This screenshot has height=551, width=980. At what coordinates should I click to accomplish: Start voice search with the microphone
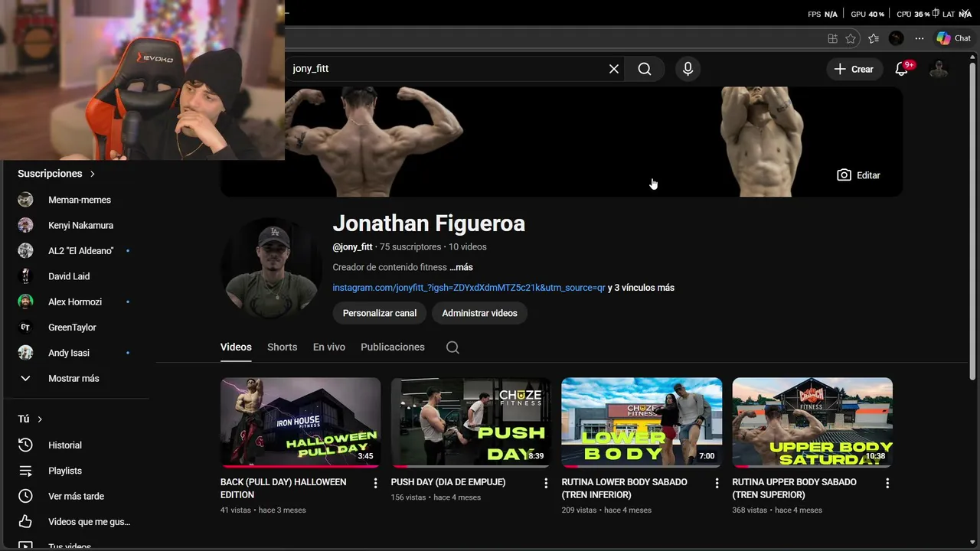(688, 69)
